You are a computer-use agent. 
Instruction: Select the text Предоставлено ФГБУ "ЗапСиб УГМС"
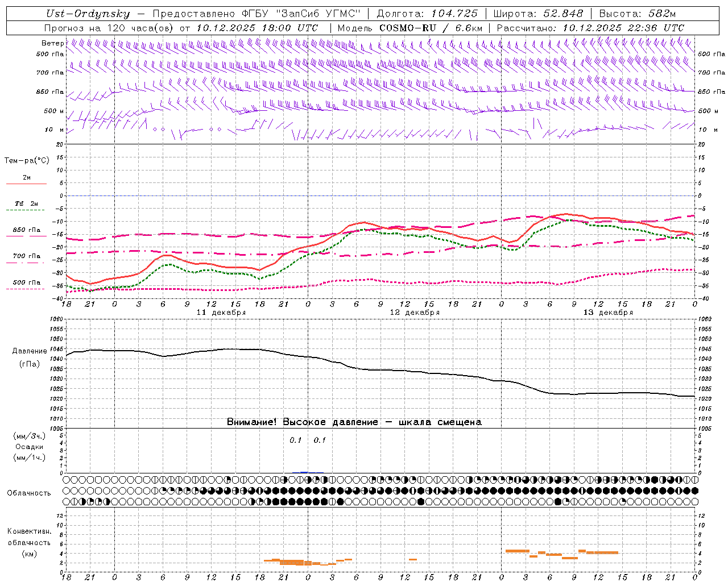click(256, 14)
